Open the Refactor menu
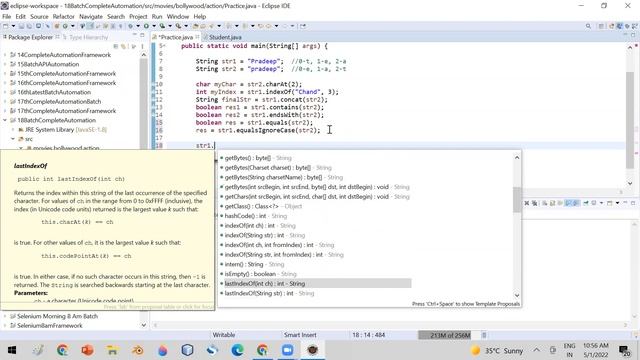Viewport: 640px width, 360px height. (x=64, y=16)
